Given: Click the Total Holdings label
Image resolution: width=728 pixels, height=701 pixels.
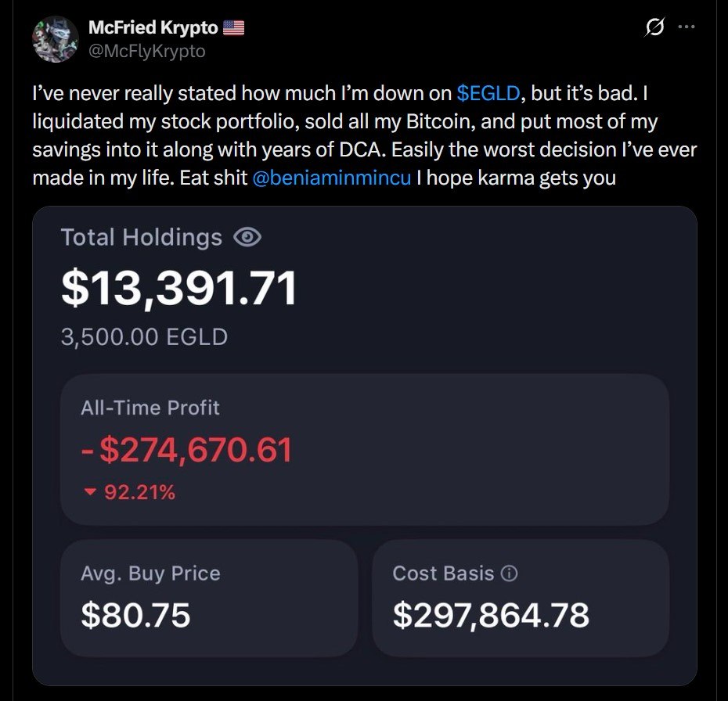Looking at the screenshot, I should click(142, 237).
